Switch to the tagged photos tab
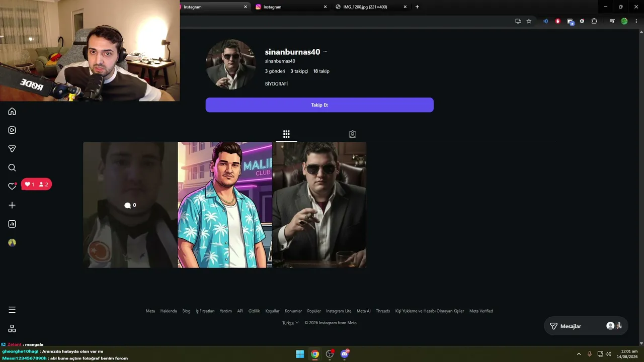Image resolution: width=644 pixels, height=362 pixels. coord(352,134)
